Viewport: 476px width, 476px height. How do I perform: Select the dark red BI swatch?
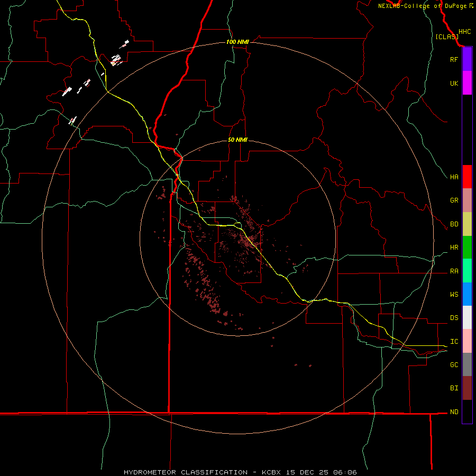[467, 388]
